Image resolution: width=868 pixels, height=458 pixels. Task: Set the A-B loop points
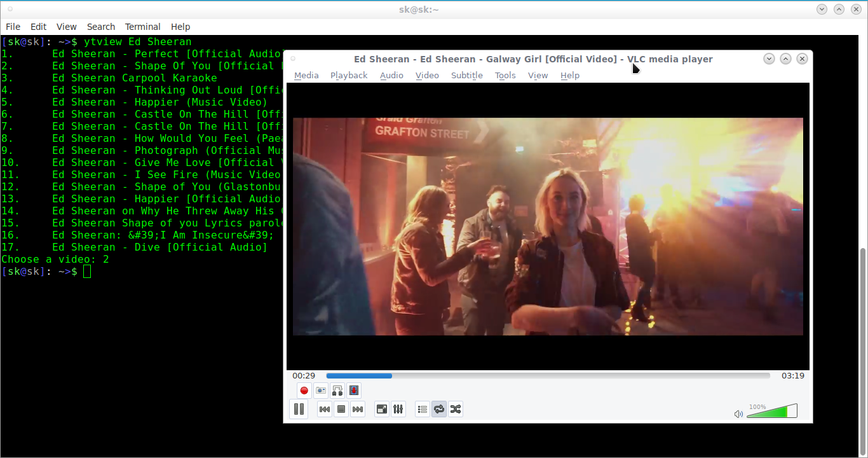(x=337, y=391)
